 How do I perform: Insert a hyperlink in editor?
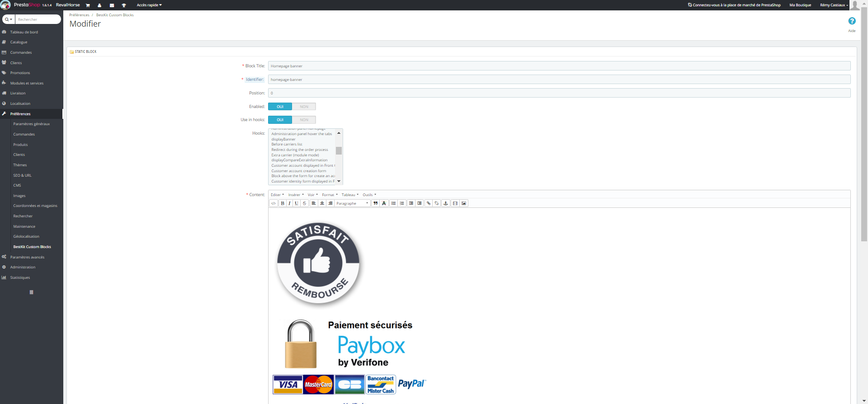pos(429,203)
